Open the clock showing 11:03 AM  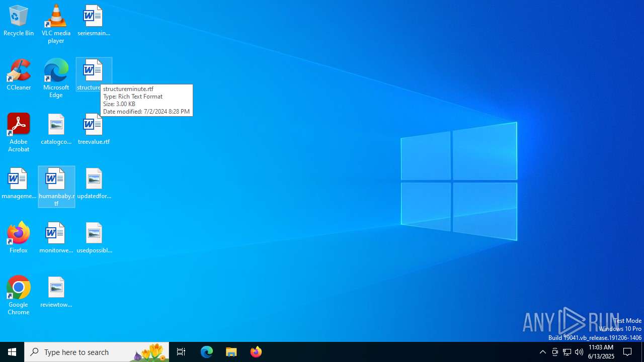(601, 352)
